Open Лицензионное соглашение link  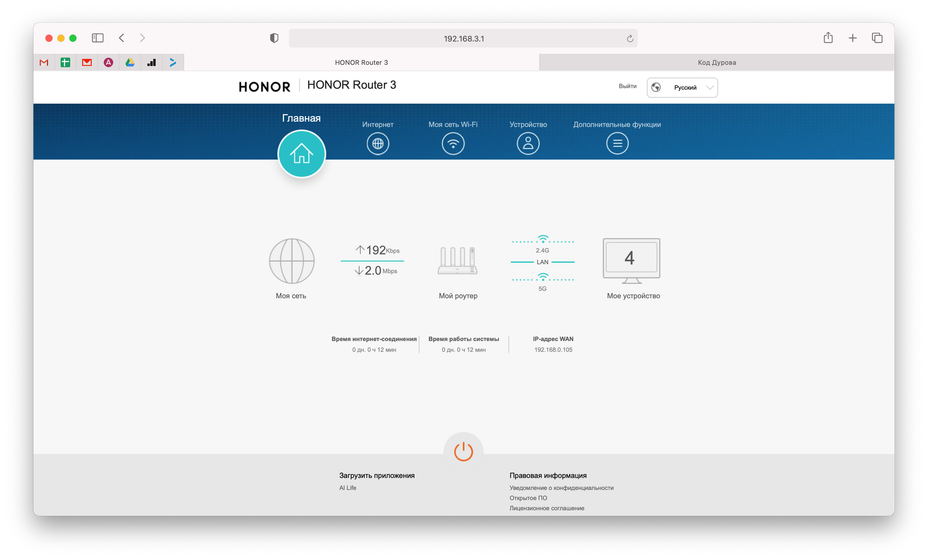click(x=547, y=508)
